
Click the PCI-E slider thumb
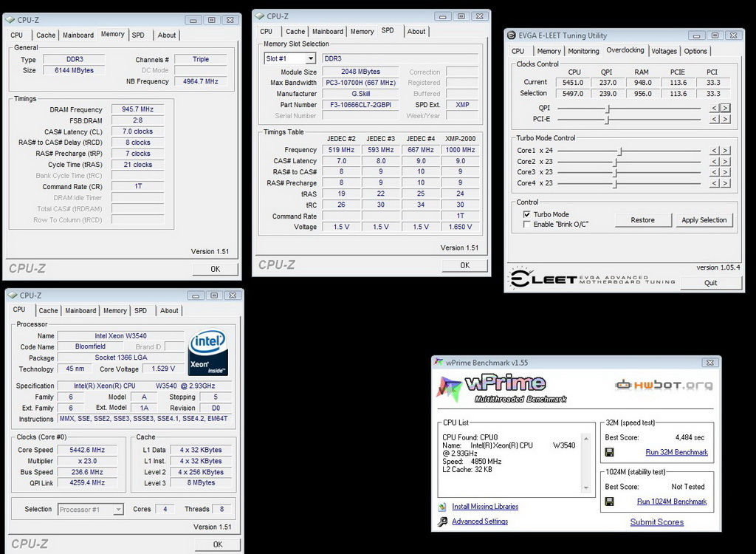608,119
